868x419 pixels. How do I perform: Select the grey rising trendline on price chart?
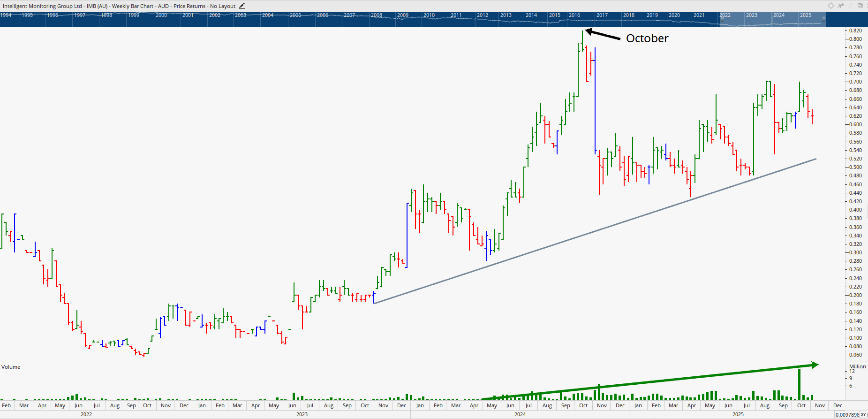pyautogui.click(x=596, y=231)
